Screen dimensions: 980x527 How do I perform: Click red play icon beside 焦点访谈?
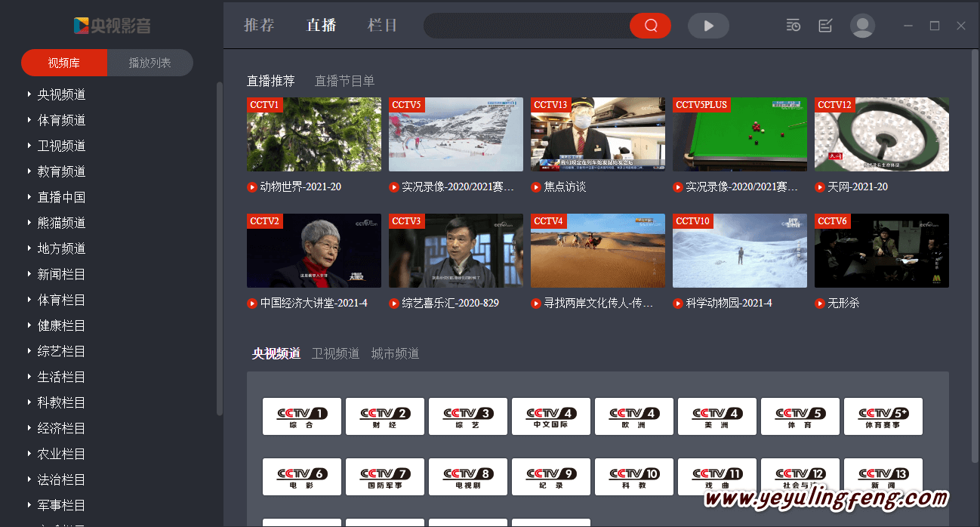pos(536,187)
